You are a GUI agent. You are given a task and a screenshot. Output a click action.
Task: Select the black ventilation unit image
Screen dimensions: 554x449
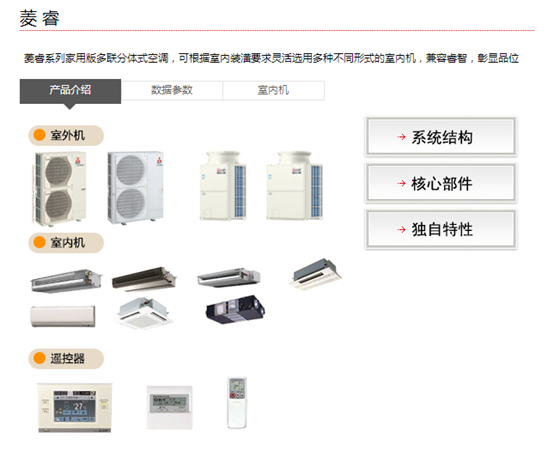pos(235,309)
